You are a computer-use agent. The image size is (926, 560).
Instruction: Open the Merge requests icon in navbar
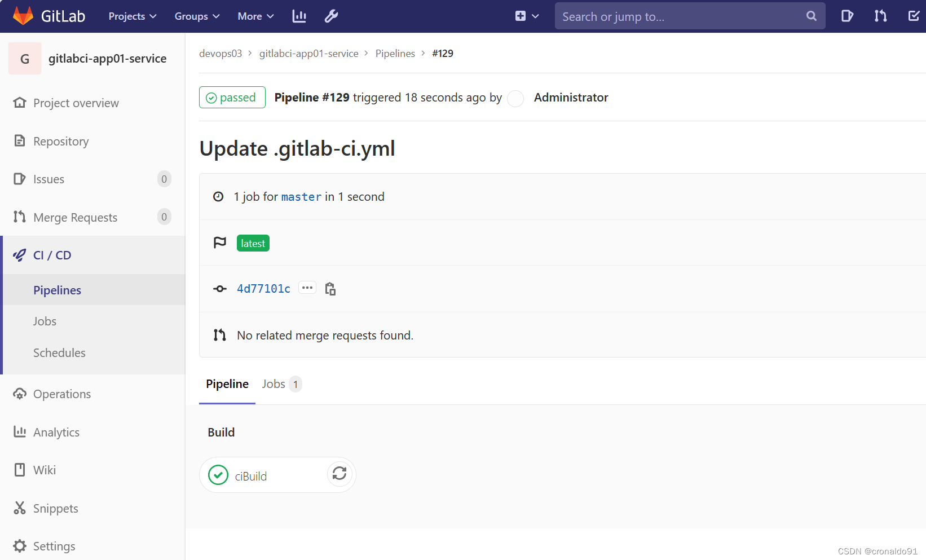880,16
